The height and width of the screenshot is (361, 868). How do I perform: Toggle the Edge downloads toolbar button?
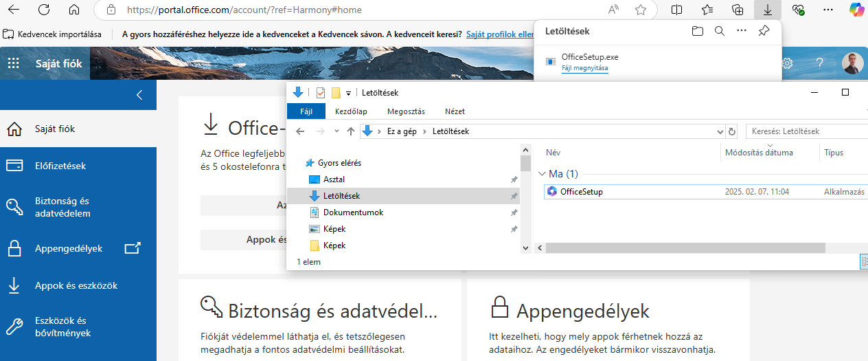point(768,10)
